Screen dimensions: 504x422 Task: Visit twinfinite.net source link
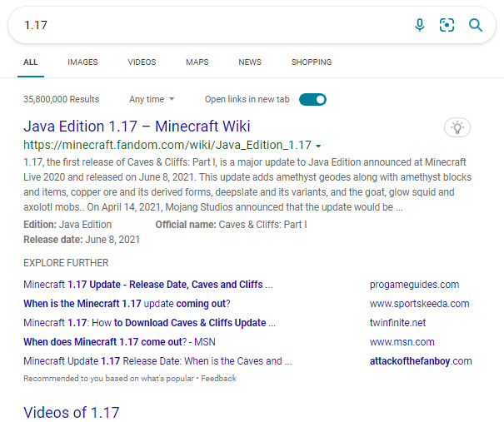tap(397, 323)
